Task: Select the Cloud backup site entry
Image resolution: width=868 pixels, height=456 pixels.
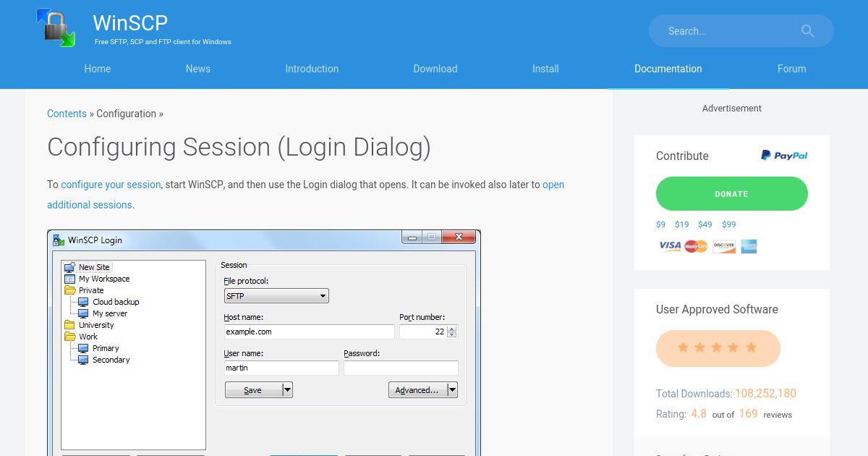Action: pyautogui.click(x=116, y=302)
